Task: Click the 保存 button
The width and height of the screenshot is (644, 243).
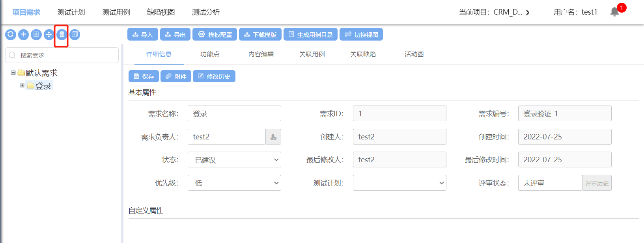Action: click(x=144, y=76)
